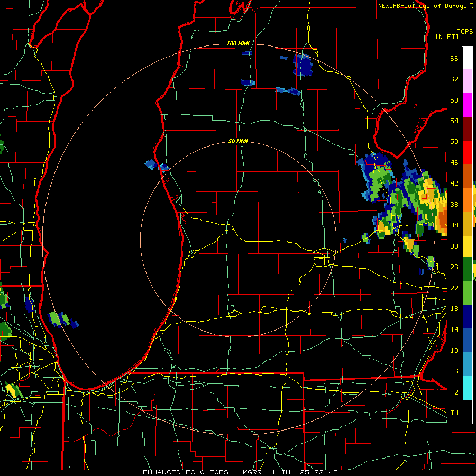Click the "NEXLAB-College of DuPage" credit text

(x=422, y=6)
